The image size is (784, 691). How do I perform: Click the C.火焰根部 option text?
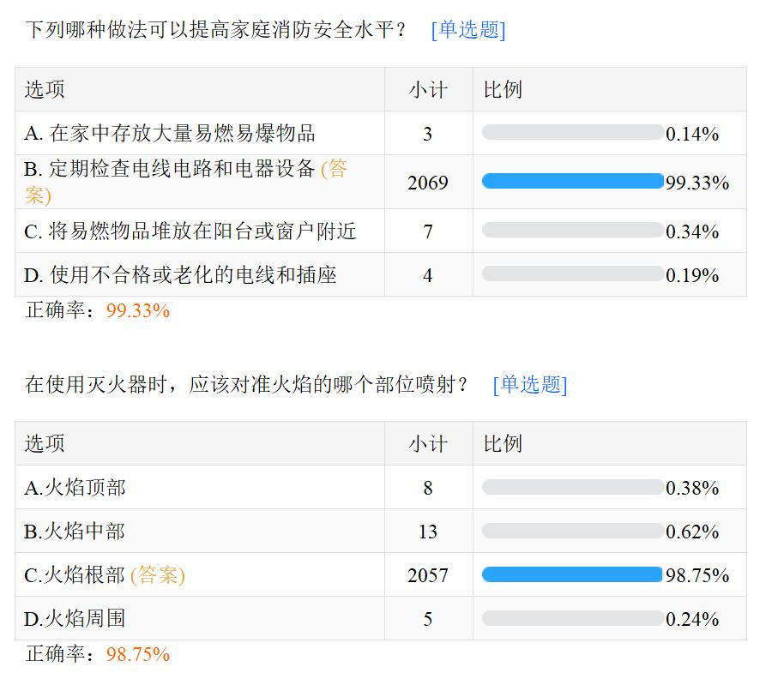75,575
